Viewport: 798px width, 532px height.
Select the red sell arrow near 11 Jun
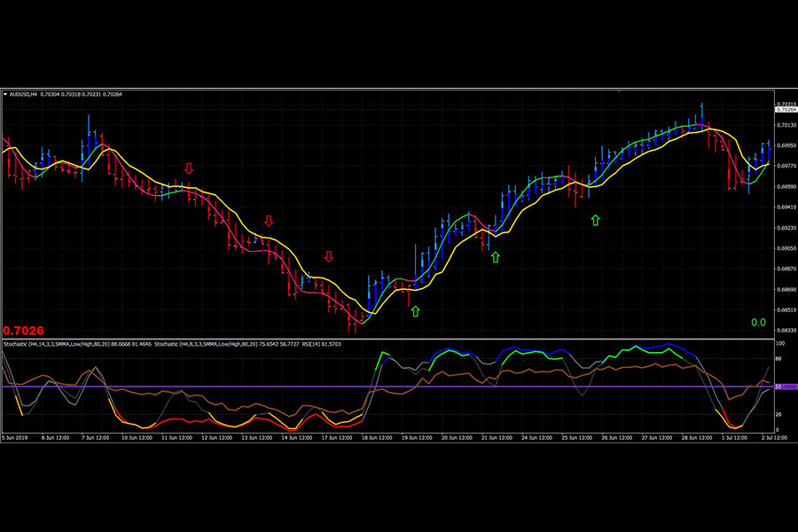189,168
